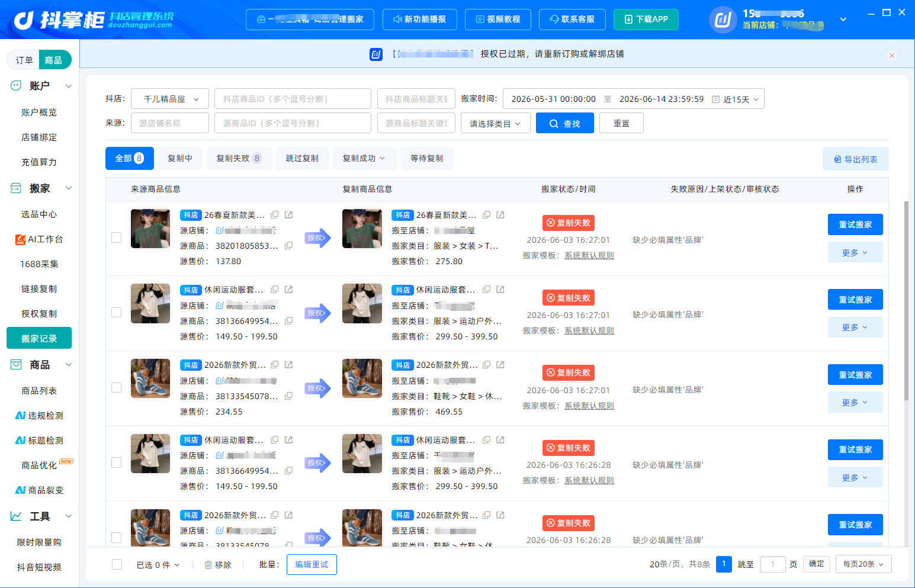
Task: Click 重试搬家 for 26春夏新款 row
Action: [x=855, y=224]
